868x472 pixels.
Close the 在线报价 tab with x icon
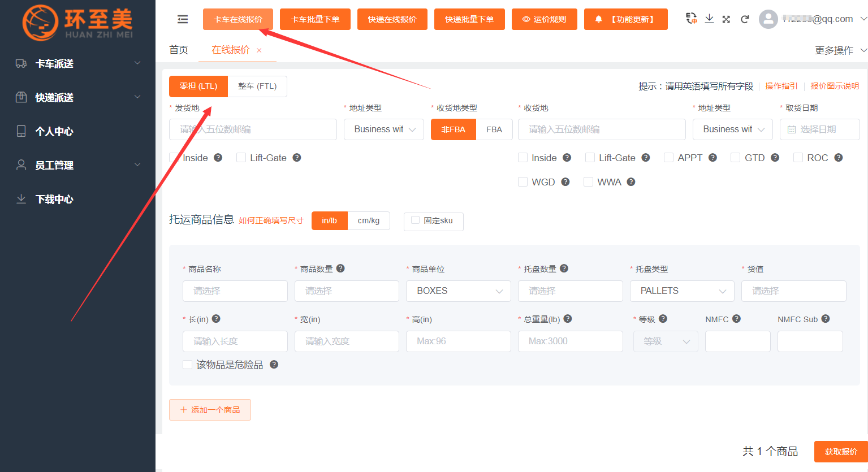pyautogui.click(x=259, y=50)
